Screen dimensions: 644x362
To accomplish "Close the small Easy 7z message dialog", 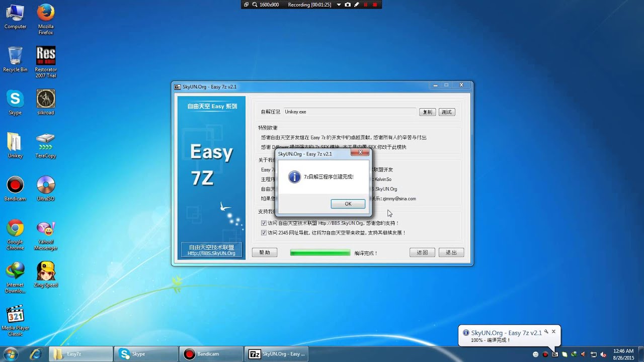I will point(360,152).
